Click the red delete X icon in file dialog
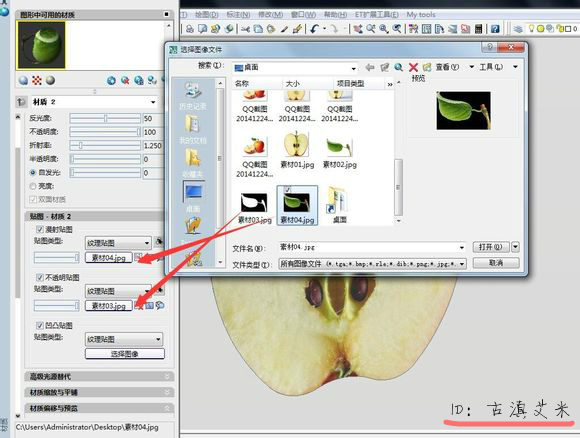 (x=413, y=67)
